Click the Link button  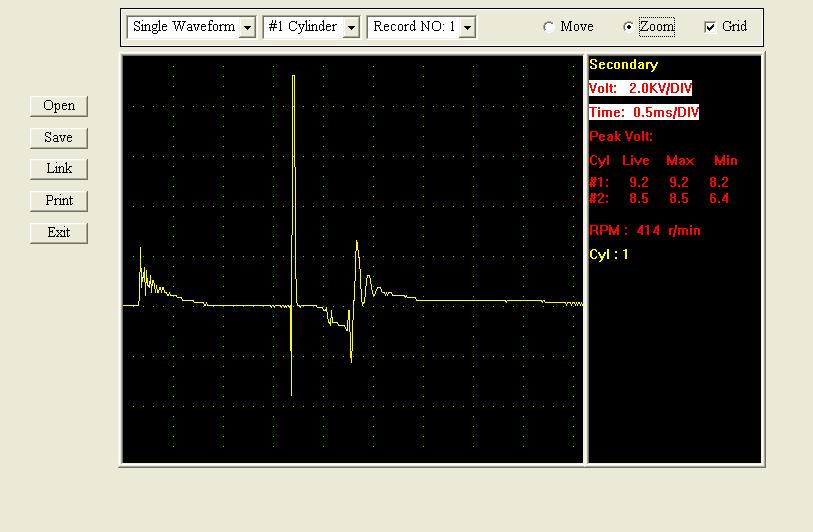click(x=59, y=169)
